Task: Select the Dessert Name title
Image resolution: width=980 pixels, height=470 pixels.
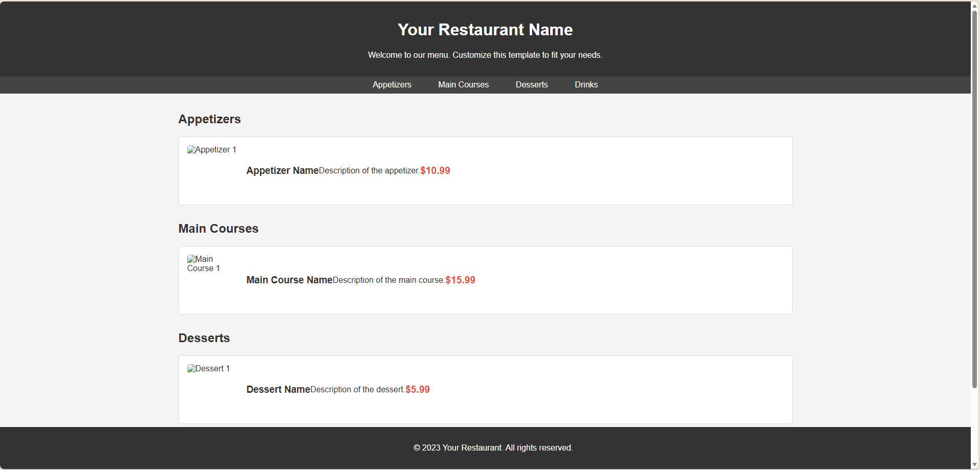Action: [x=278, y=389]
